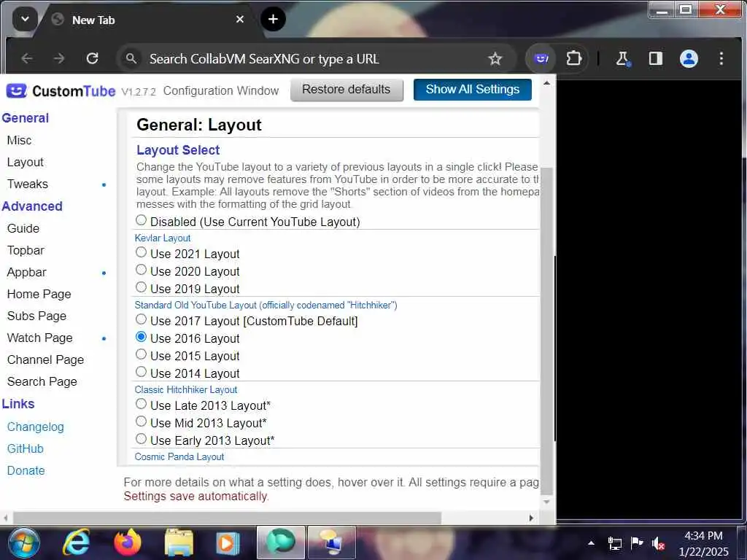Go forward with the forward arrow

coord(59,58)
